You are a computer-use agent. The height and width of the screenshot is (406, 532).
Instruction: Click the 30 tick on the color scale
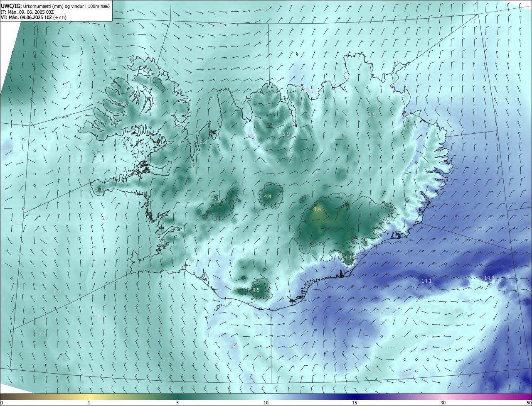point(443,403)
